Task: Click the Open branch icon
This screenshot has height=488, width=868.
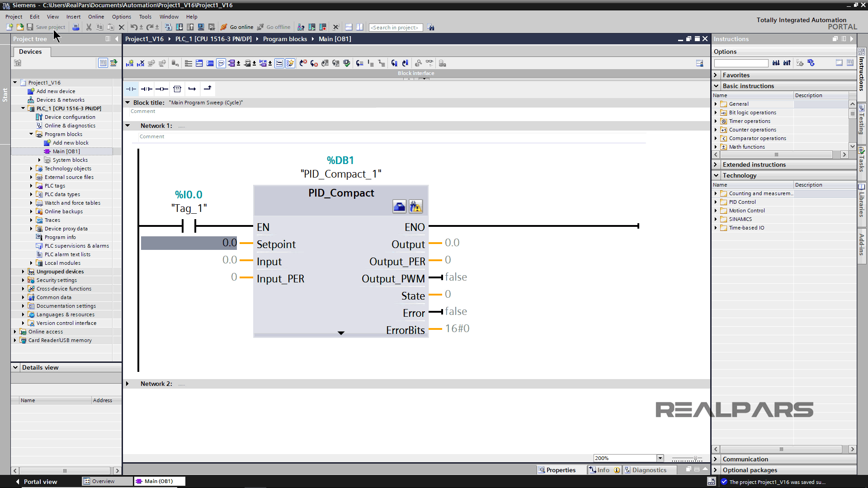Action: (192, 89)
